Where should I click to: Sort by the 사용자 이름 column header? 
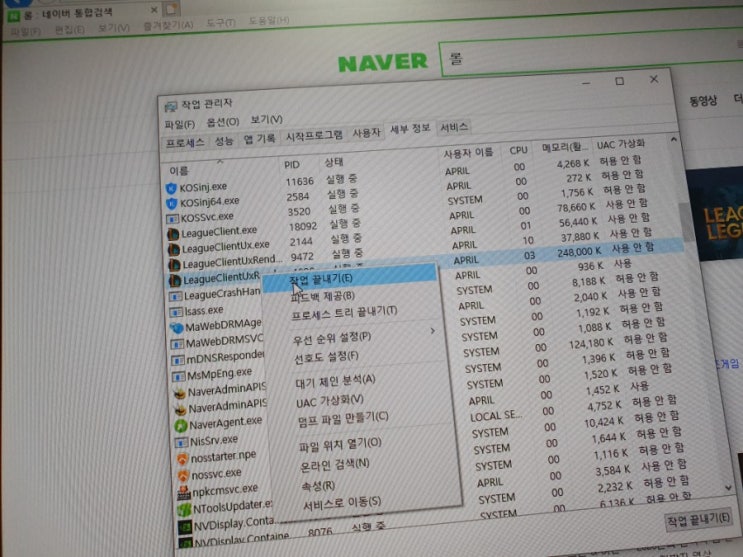click(468, 153)
